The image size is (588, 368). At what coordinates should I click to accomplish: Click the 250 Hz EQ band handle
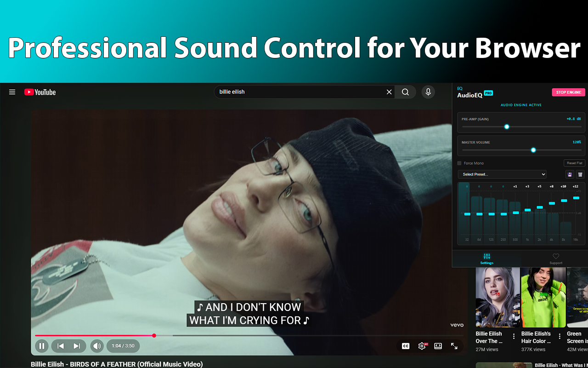click(x=503, y=214)
